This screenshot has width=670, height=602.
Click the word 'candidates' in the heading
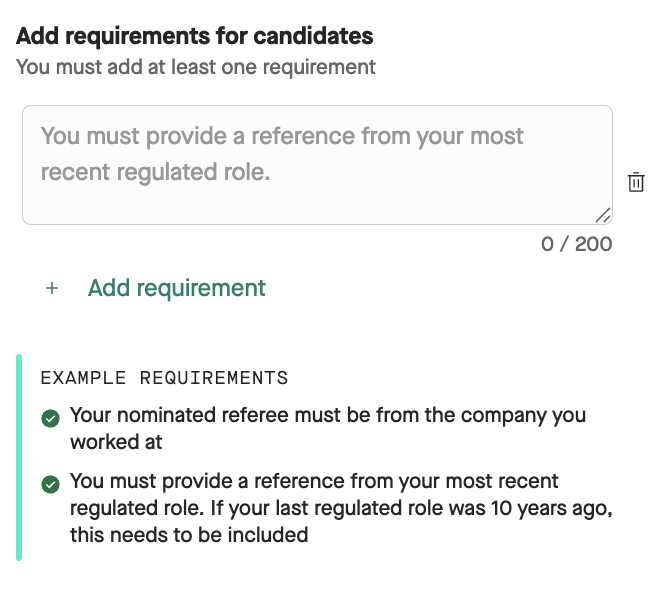coord(313,36)
